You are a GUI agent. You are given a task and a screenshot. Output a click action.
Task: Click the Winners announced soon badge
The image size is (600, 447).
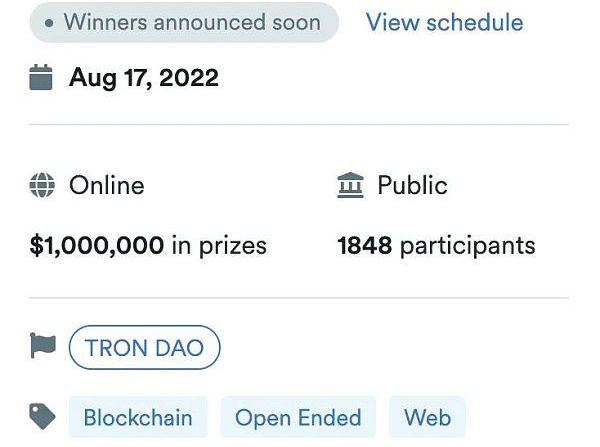(184, 23)
